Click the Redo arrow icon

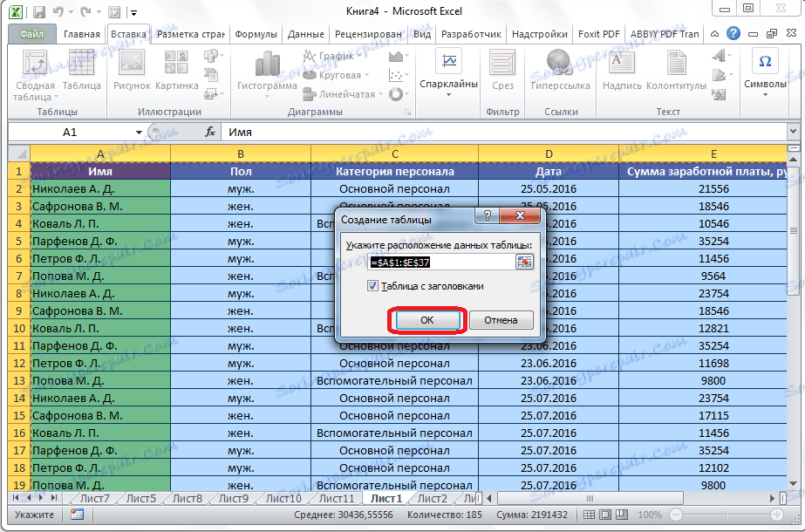[x=85, y=11]
